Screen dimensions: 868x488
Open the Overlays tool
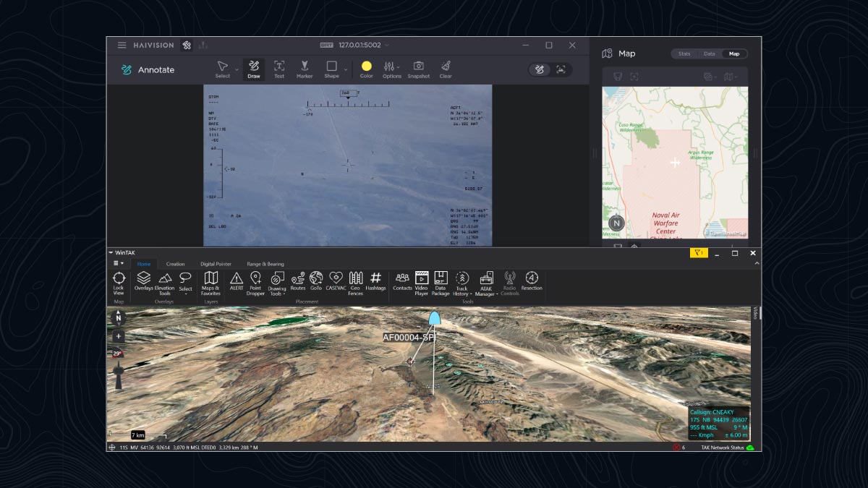click(143, 282)
